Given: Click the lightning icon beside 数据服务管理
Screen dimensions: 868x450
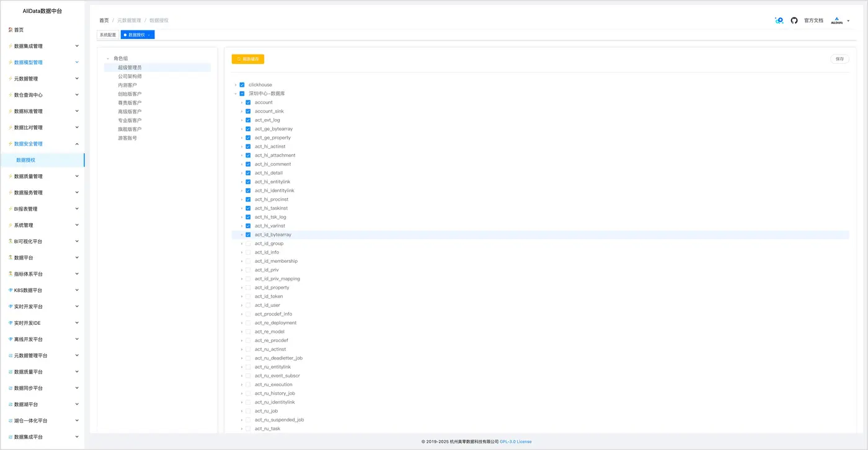Looking at the screenshot, I should (x=10, y=193).
